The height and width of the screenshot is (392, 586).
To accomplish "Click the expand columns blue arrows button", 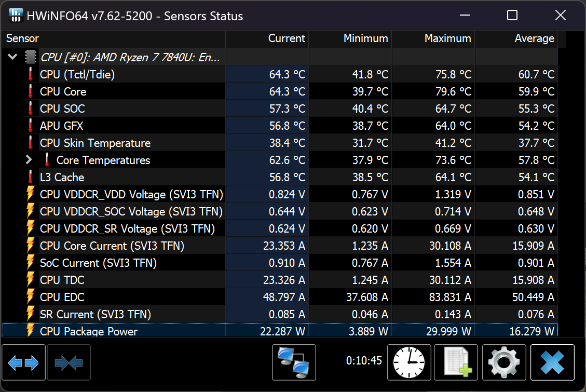I will point(24,363).
